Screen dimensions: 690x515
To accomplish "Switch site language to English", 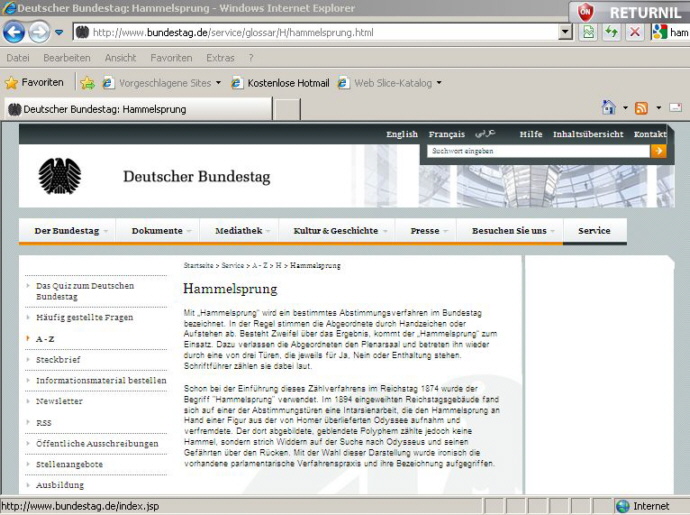I will (x=402, y=134).
